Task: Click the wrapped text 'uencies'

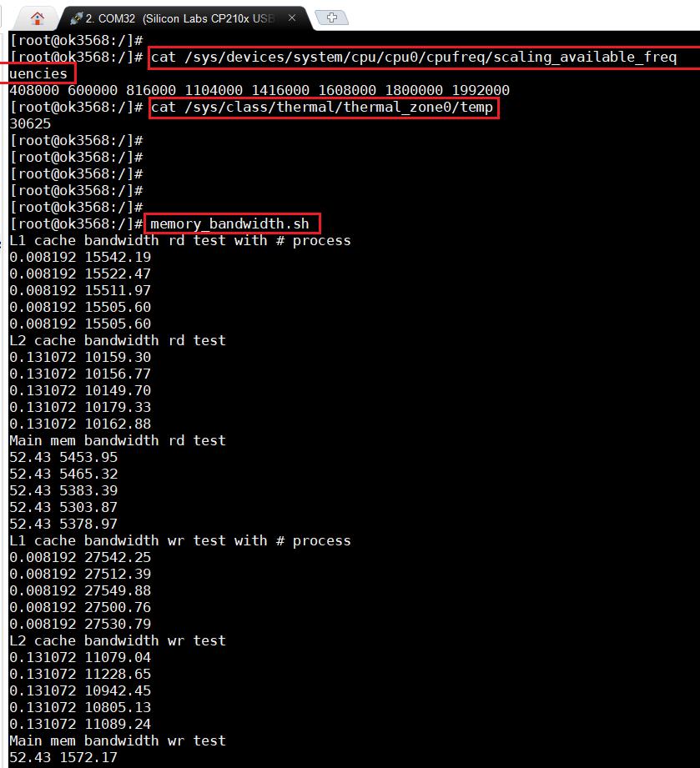Action: coord(38,74)
